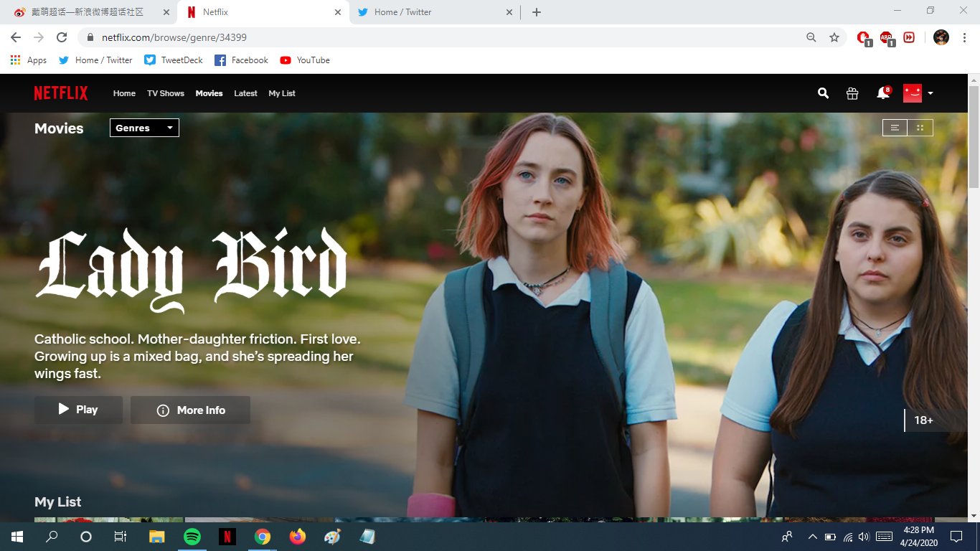This screenshot has height=551, width=980.
Task: Click the Netflix logo
Action: pos(61,93)
